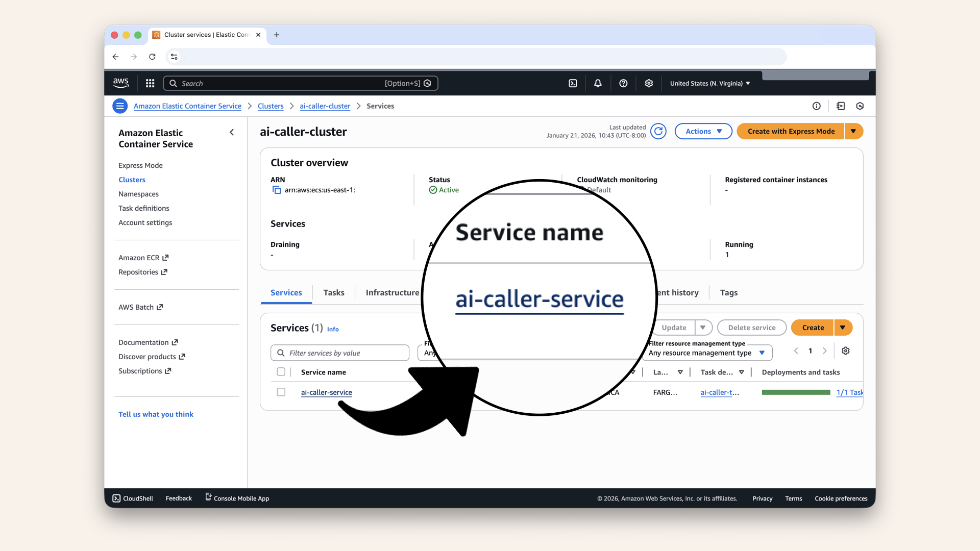The width and height of the screenshot is (980, 551).
Task: Expand the Actions dropdown
Action: point(703,131)
